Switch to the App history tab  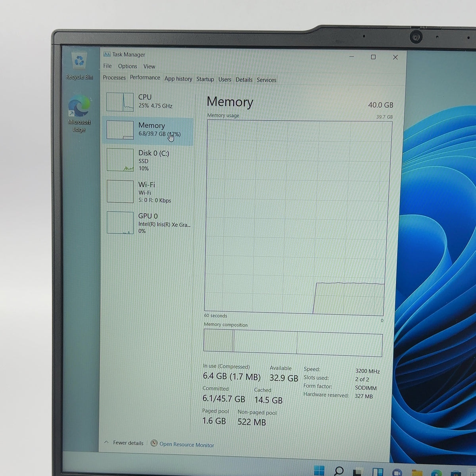coord(178,79)
